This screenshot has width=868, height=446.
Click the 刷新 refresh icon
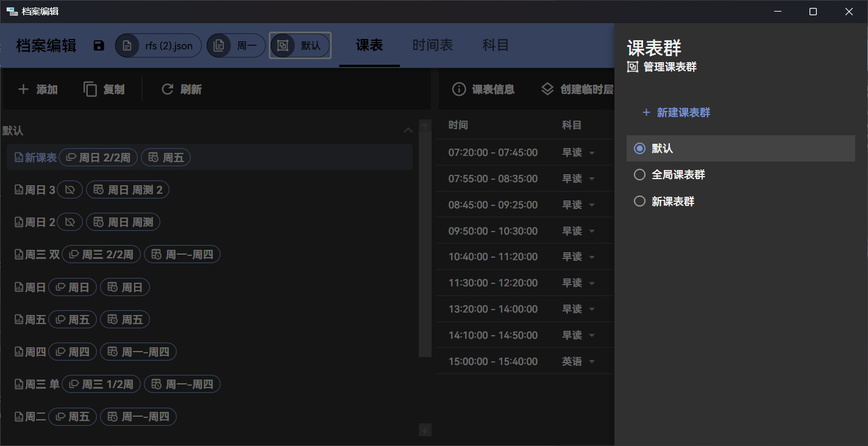(168, 90)
